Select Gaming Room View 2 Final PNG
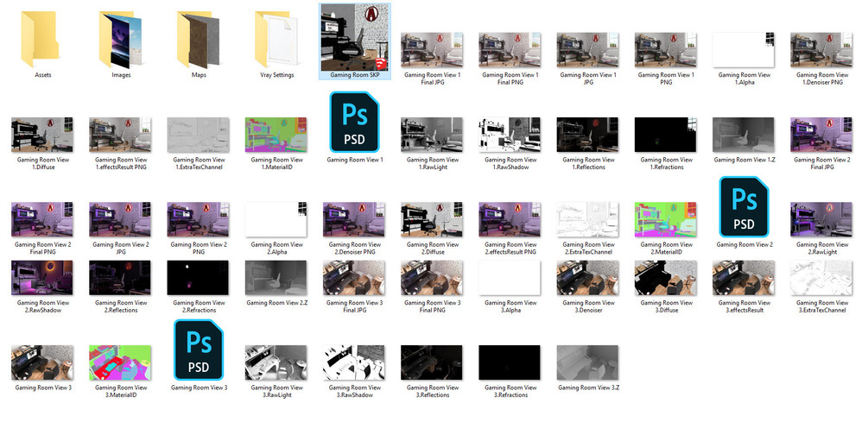 click(42, 220)
